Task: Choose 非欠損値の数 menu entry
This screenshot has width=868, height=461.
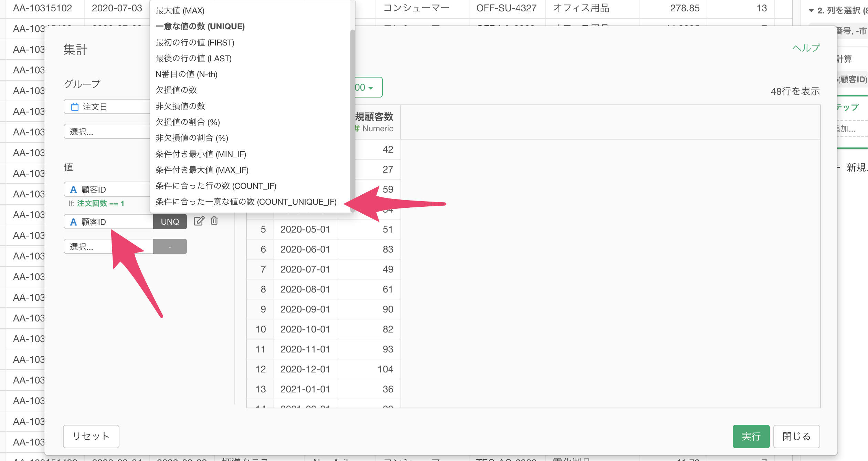Action: click(180, 106)
